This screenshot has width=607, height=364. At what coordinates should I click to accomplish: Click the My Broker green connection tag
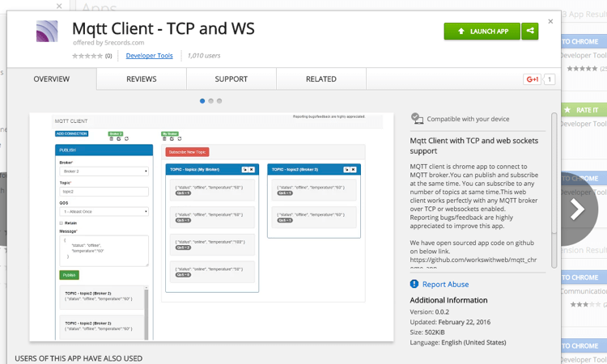coord(170,133)
